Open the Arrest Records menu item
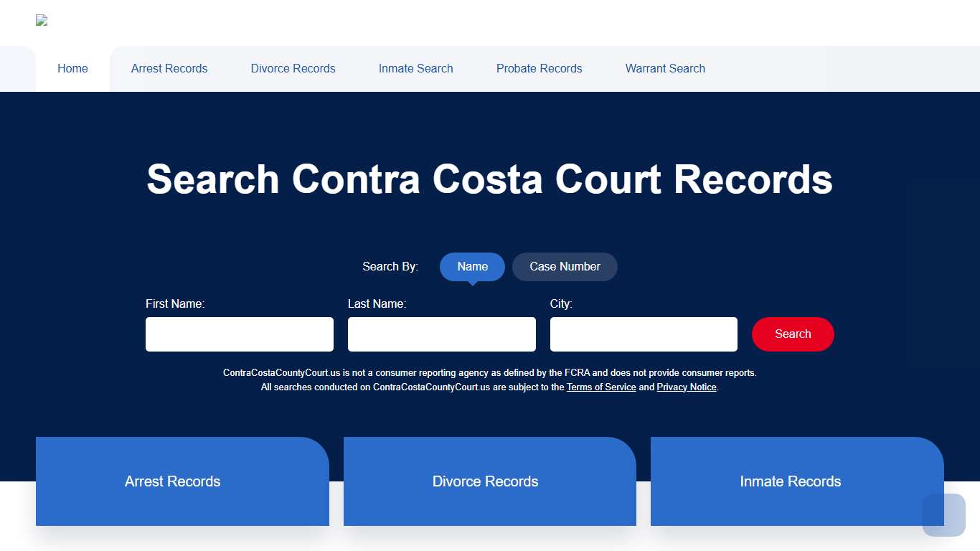 [169, 68]
